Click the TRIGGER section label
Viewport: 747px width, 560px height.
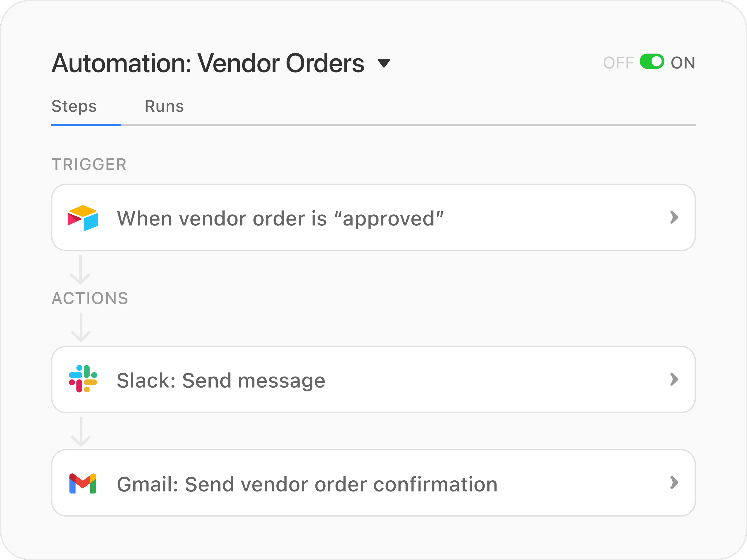click(x=89, y=164)
